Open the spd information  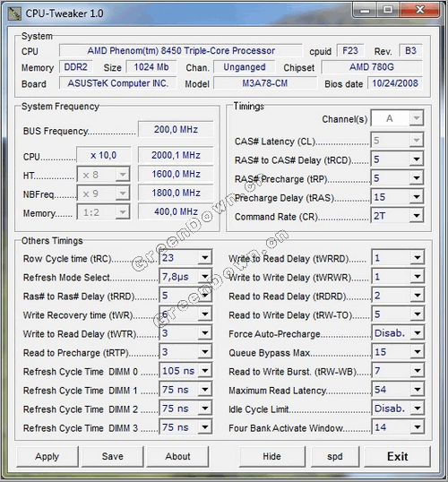click(335, 457)
